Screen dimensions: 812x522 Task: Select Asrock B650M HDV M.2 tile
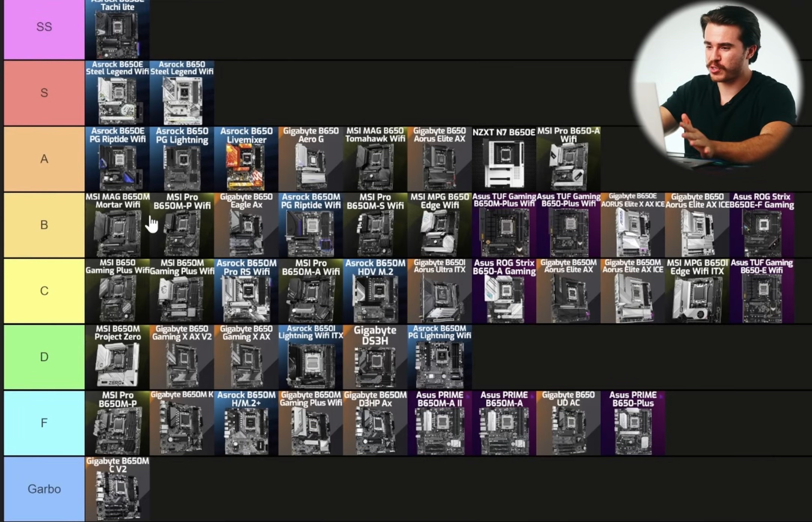pos(375,291)
